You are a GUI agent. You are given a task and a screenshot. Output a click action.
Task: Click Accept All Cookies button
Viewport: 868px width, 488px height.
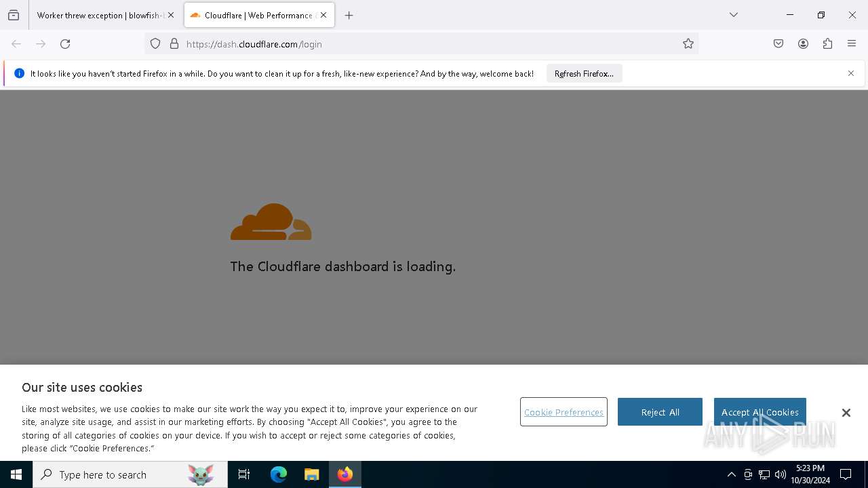point(759,412)
